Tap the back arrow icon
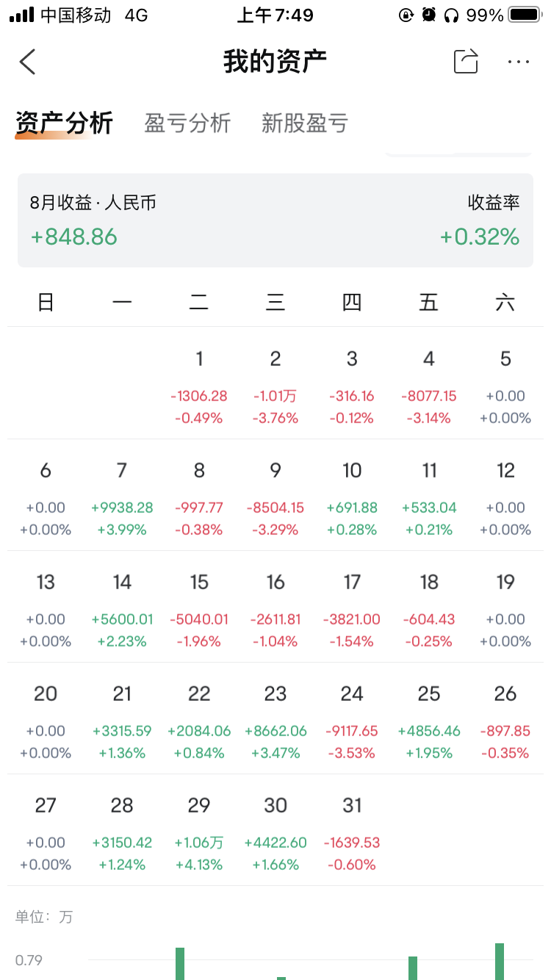 coord(28,62)
